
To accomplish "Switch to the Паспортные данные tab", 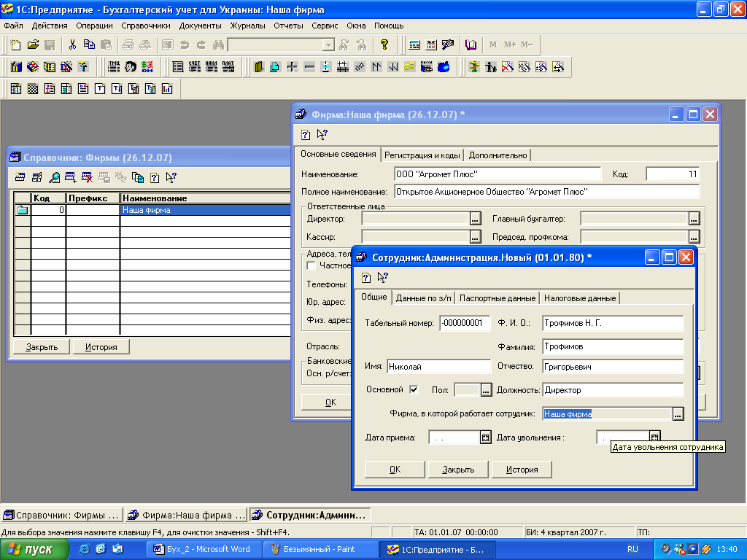I will click(498, 298).
